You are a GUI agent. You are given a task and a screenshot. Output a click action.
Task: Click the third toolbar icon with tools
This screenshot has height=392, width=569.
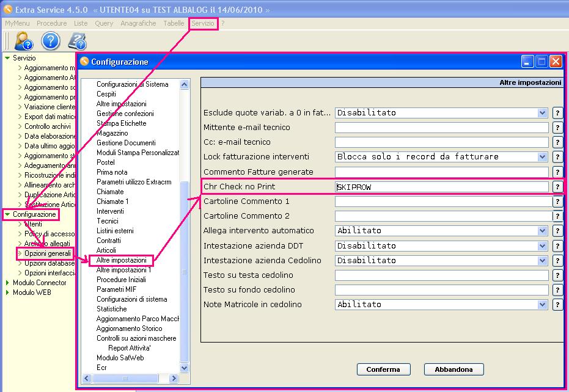(x=76, y=41)
